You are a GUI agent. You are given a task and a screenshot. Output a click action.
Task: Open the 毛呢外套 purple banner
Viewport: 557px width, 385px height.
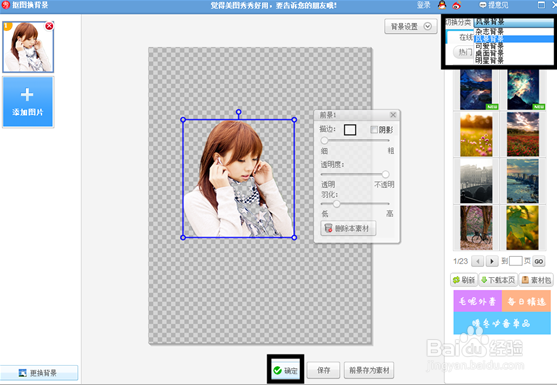click(x=477, y=301)
